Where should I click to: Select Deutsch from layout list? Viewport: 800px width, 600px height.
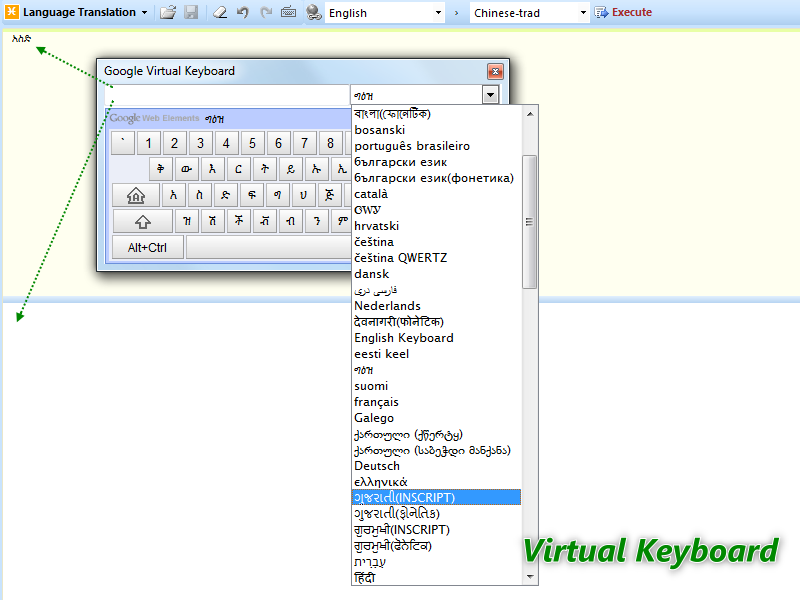[436, 466]
